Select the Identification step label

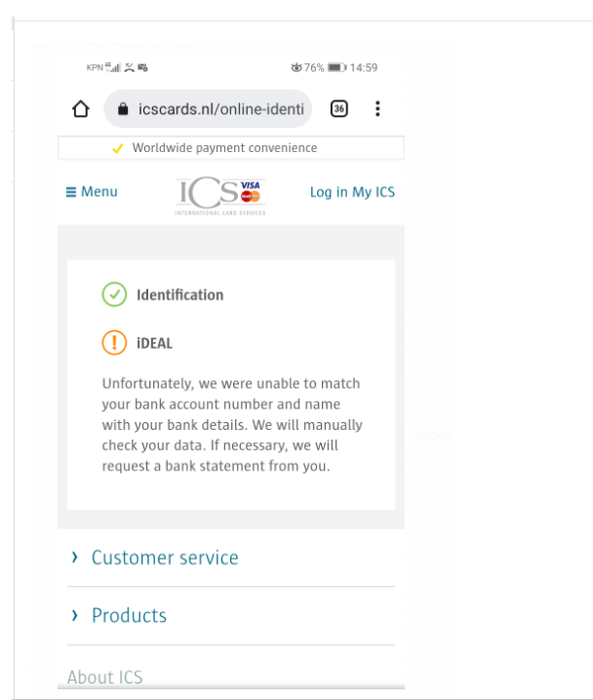(x=180, y=294)
